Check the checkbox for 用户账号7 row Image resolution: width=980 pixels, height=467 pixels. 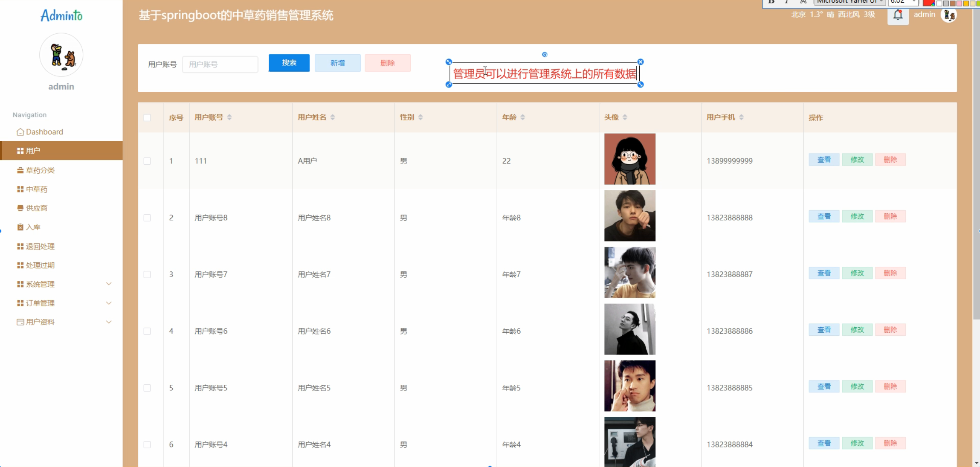coord(147,274)
